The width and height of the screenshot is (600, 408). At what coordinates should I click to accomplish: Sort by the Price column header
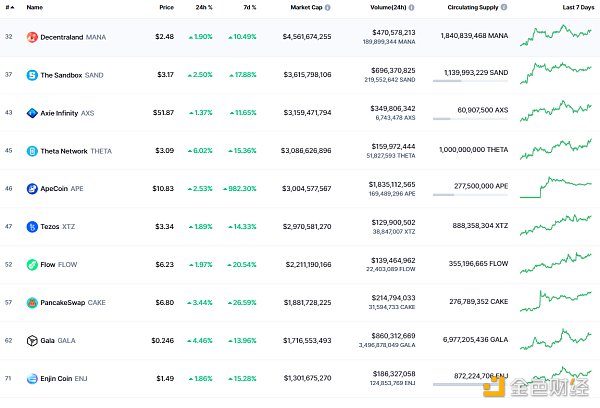pos(166,7)
